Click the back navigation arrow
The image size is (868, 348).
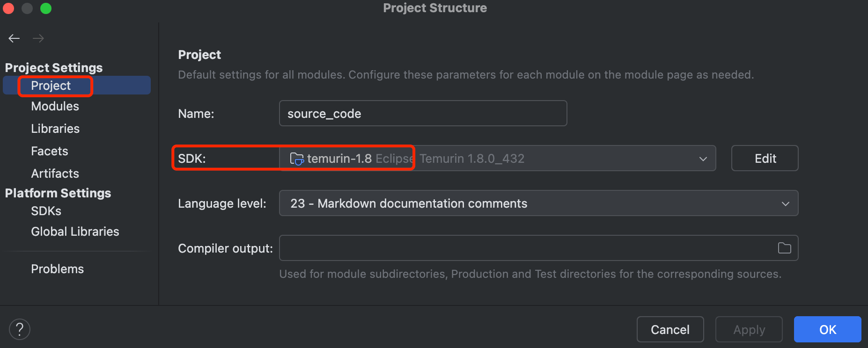coord(14,38)
